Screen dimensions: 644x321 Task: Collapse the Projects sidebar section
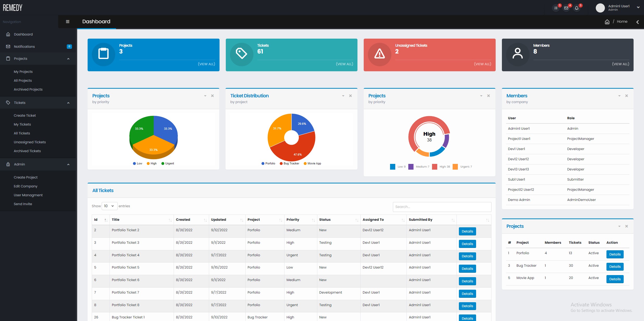(68, 59)
